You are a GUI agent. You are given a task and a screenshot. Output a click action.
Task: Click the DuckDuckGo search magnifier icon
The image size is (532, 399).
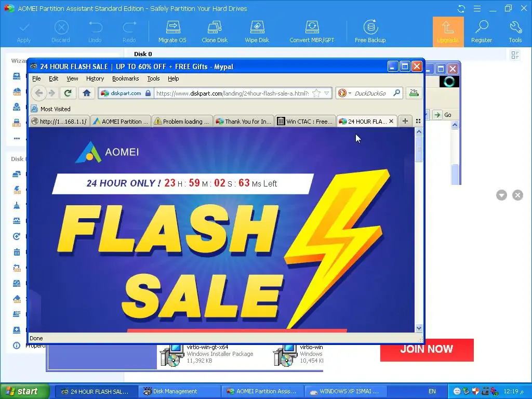pos(396,93)
